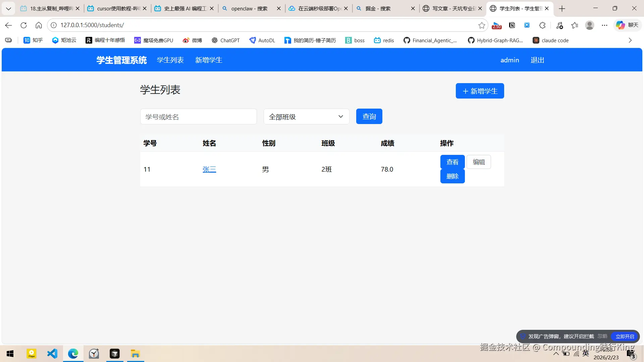Open the browser extensions puzzle icon
This screenshot has width=644, height=362.
click(x=542, y=25)
